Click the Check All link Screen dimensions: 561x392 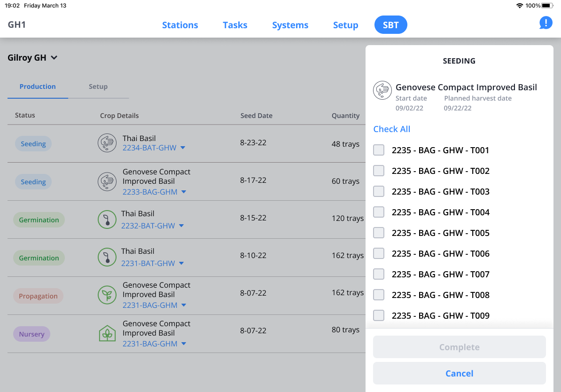(x=391, y=129)
